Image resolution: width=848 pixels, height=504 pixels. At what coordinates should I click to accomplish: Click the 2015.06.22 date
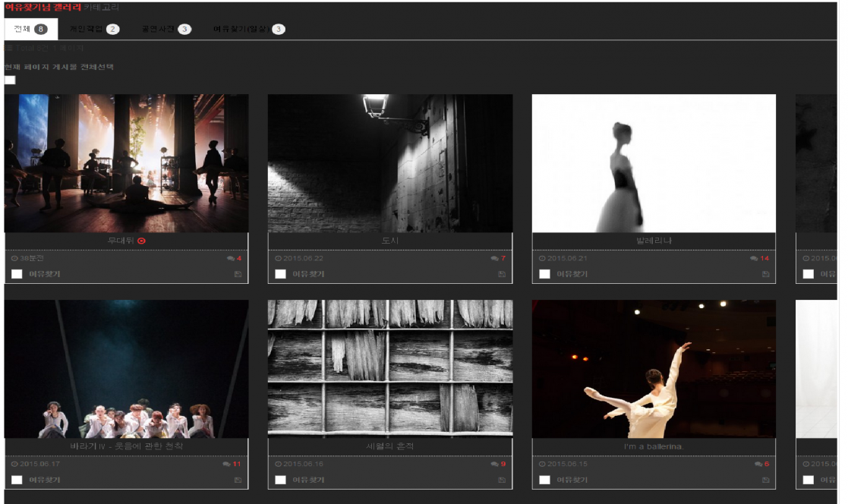pos(304,259)
